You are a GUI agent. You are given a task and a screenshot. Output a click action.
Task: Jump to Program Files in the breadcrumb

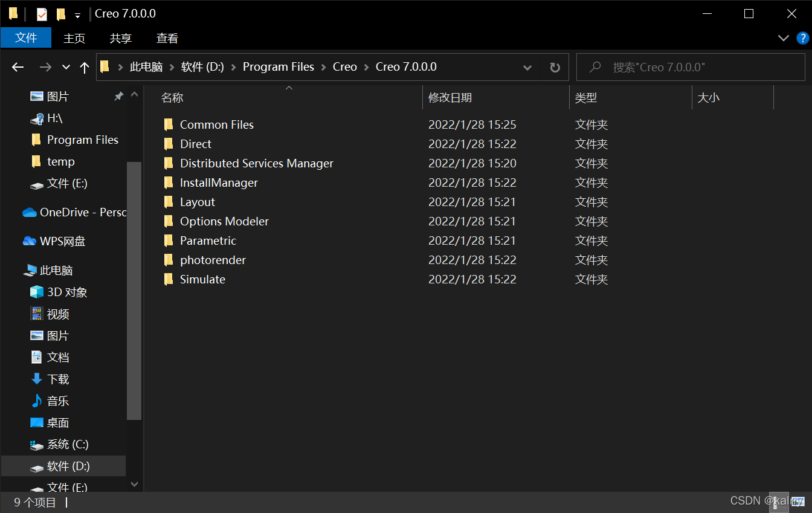coord(279,67)
